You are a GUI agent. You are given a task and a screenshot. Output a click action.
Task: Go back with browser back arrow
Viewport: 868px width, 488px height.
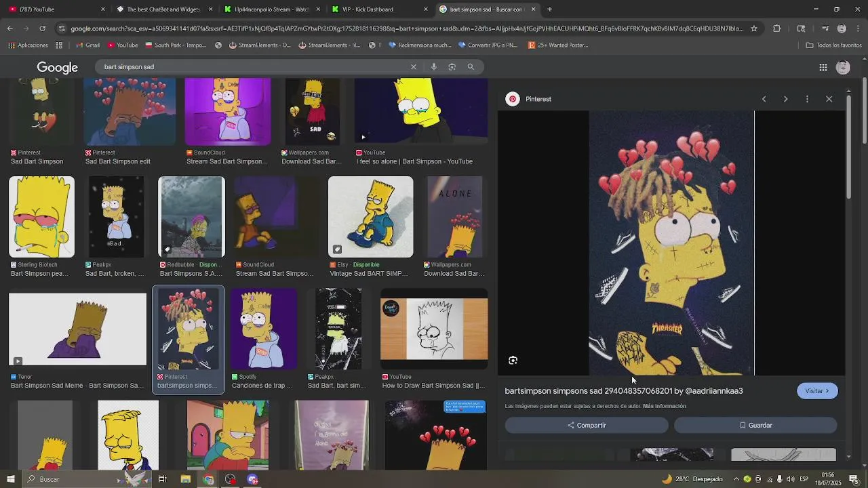(x=9, y=28)
